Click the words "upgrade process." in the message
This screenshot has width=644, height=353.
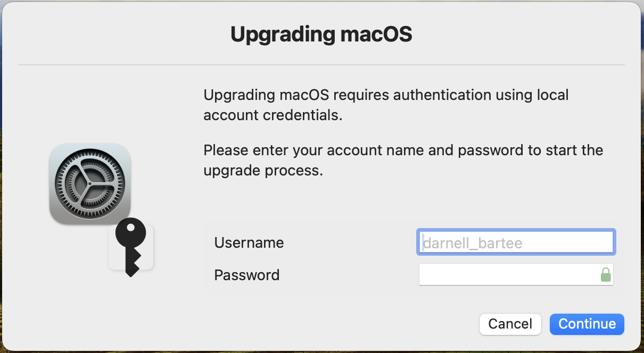click(x=263, y=171)
